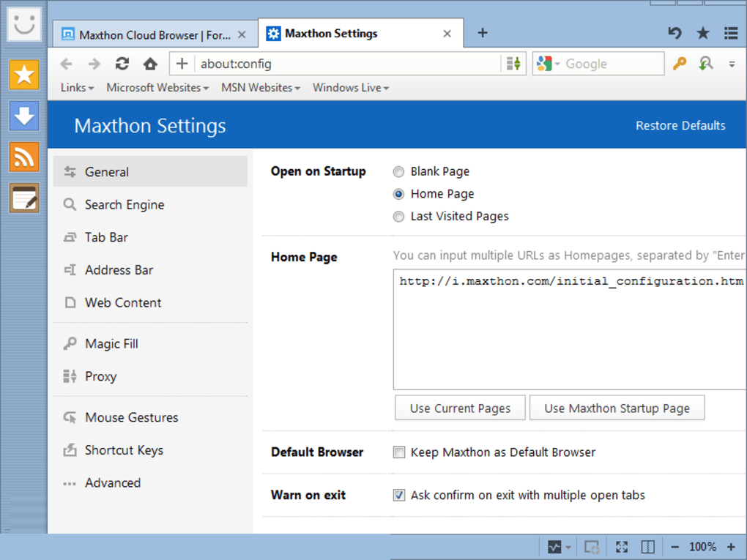Click the 100% zoom level value

tap(702, 547)
